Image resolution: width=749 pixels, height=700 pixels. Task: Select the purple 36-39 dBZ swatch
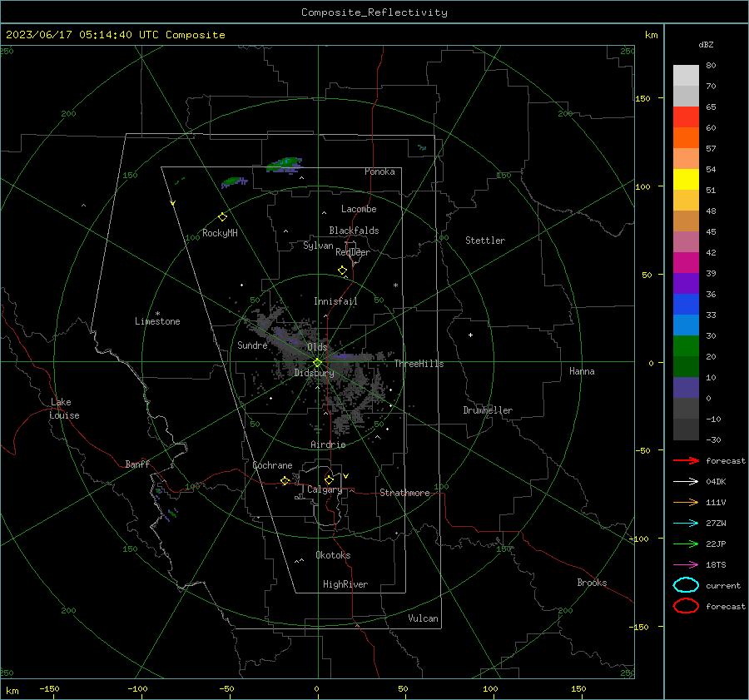(686, 284)
